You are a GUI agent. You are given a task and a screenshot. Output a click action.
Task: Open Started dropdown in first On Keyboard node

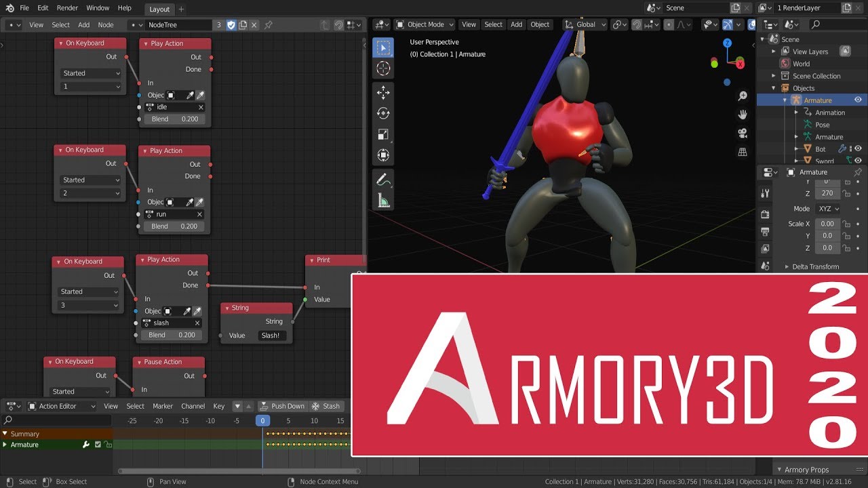click(x=92, y=73)
